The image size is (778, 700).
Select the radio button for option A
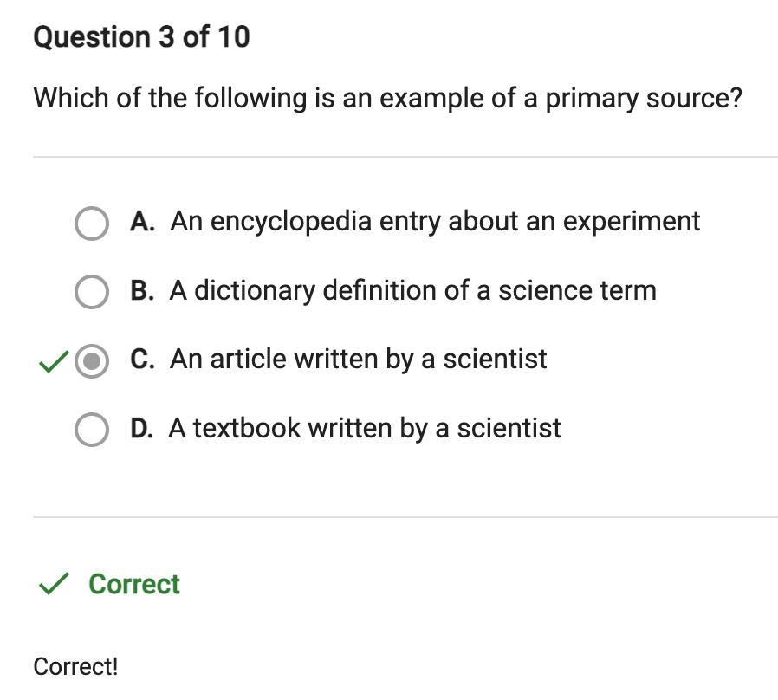(92, 223)
